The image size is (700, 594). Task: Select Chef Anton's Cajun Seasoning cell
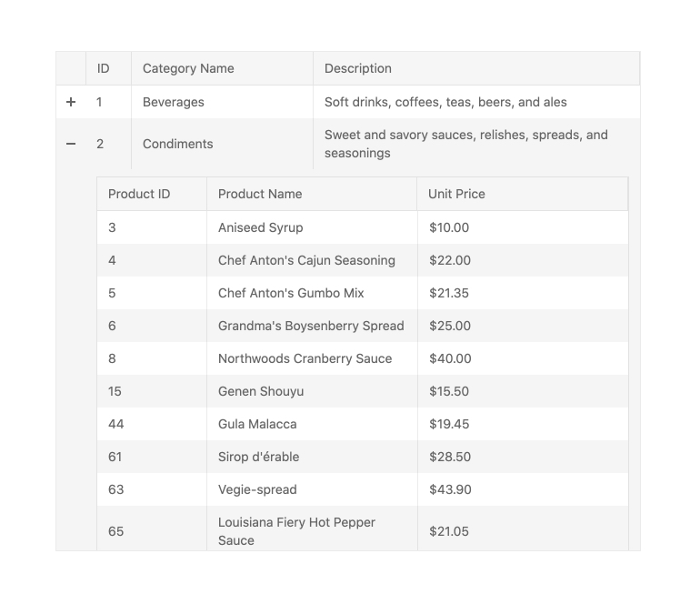[306, 260]
